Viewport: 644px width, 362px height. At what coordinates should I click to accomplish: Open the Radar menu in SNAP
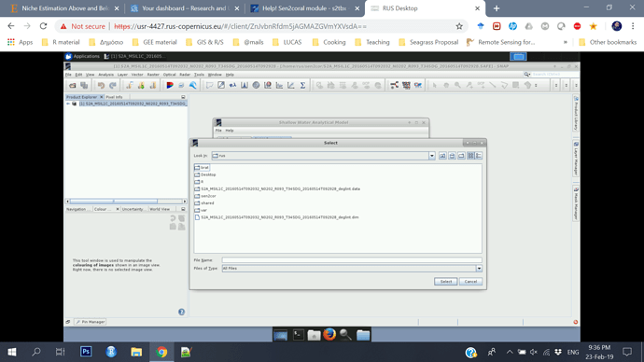coord(185,75)
